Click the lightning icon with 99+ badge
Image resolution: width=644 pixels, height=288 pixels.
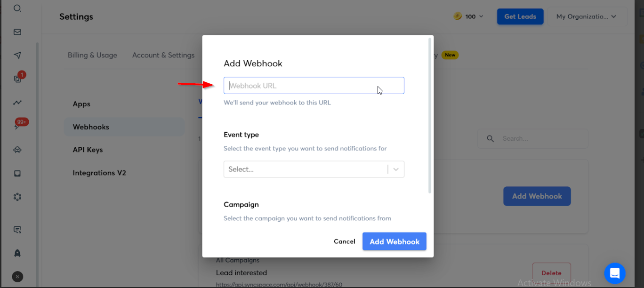pos(17,126)
